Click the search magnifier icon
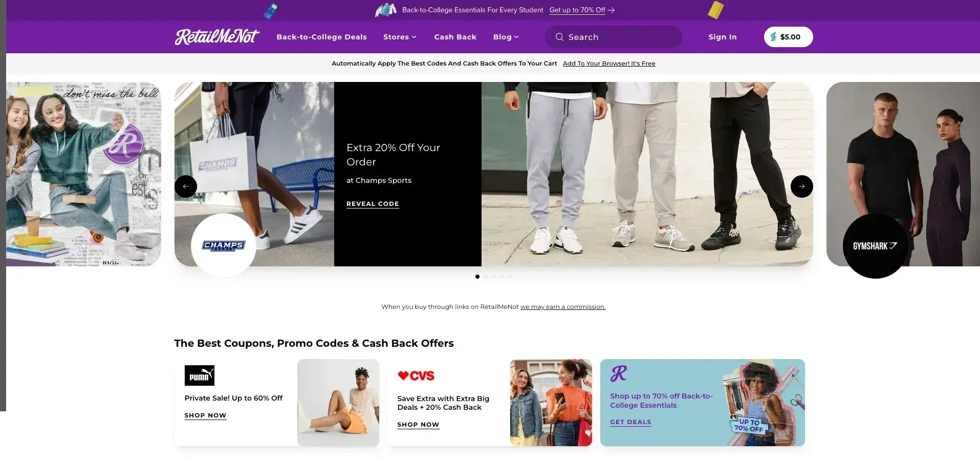This screenshot has height=460, width=980. pos(559,37)
